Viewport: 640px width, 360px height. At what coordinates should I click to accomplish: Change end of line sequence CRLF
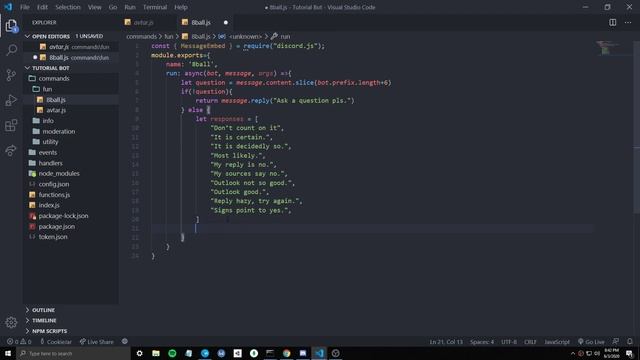coord(530,342)
